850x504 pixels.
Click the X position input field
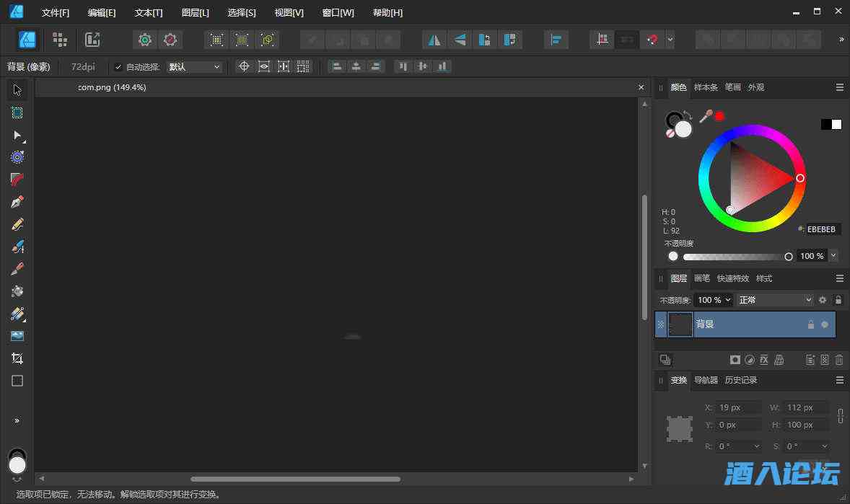[x=739, y=407]
